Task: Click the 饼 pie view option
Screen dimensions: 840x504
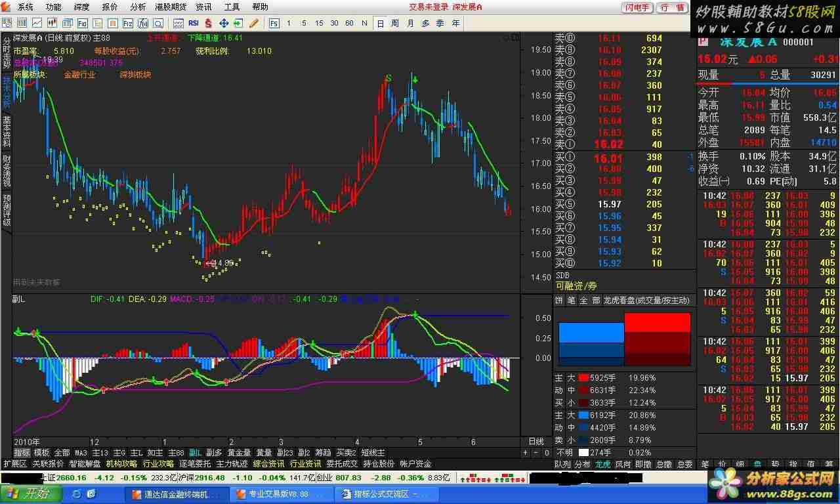Action: coord(559,300)
